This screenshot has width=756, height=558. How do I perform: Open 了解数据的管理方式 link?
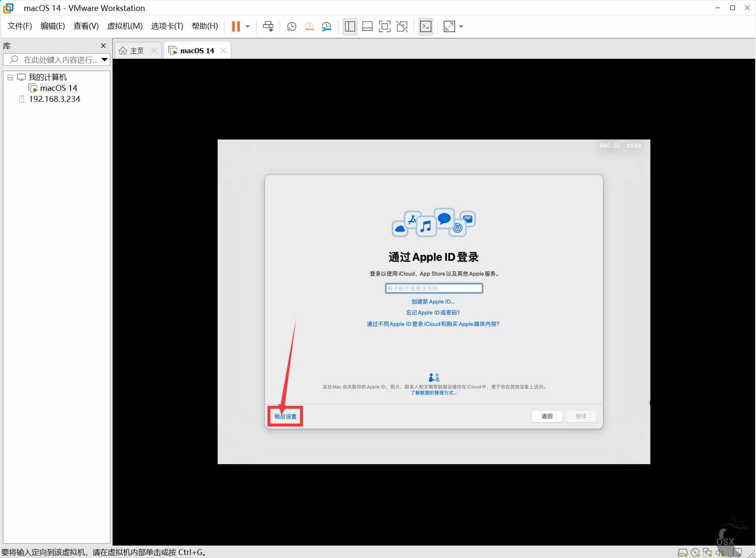[x=434, y=393]
